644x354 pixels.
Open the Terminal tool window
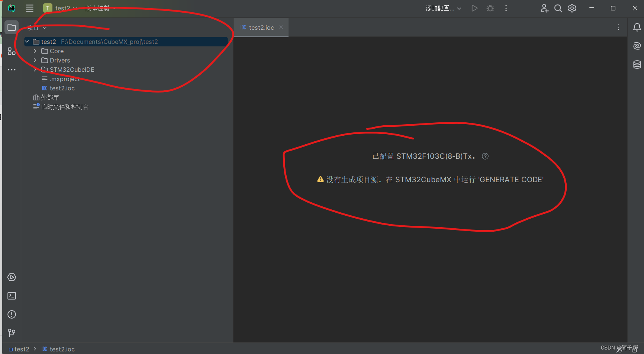[12, 296]
